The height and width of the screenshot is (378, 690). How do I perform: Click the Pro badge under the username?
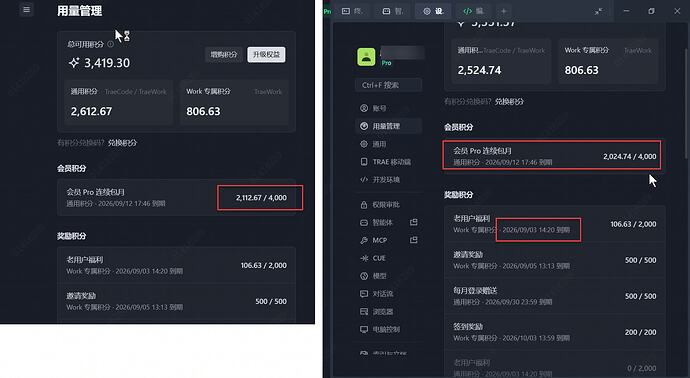386,63
